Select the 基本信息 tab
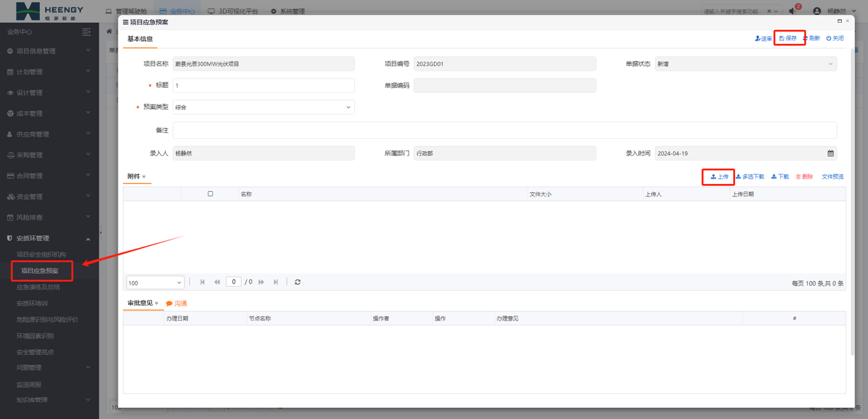This screenshot has height=419, width=868. click(140, 39)
